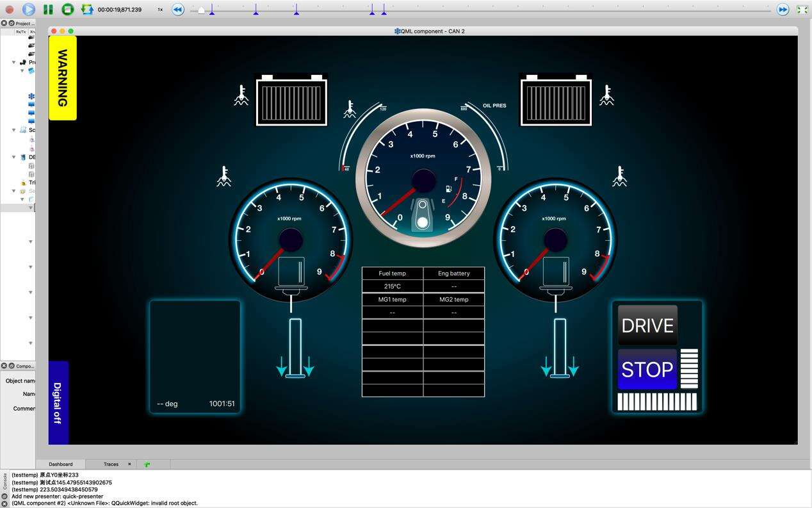812x508 pixels.
Task: Click the rewind button beside the timeline
Action: pos(178,10)
